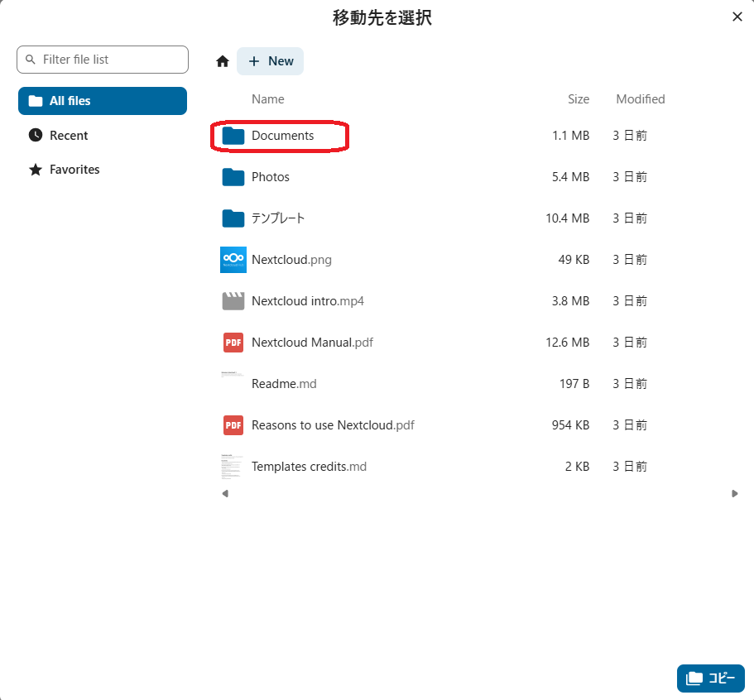Click the Templates credits.md thumbnail

[x=233, y=467]
